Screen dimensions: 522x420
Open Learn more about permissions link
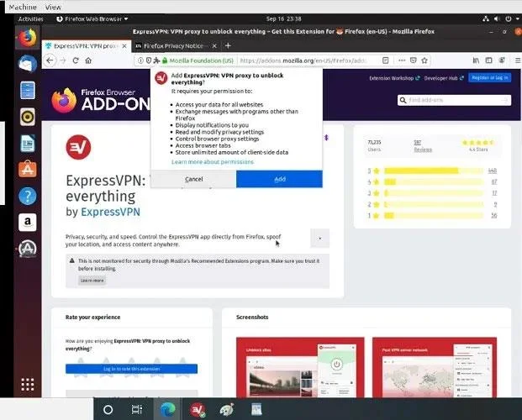click(x=213, y=162)
